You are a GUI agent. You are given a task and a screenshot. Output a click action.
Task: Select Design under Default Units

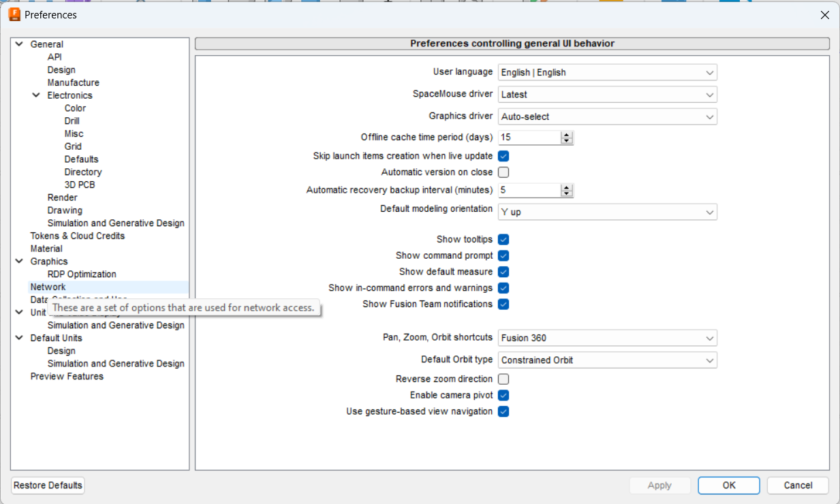61,351
